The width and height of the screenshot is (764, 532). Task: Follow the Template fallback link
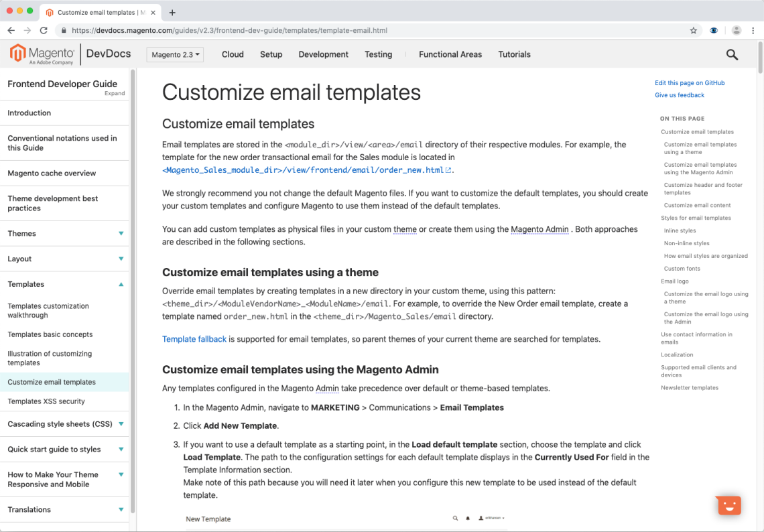coord(194,339)
